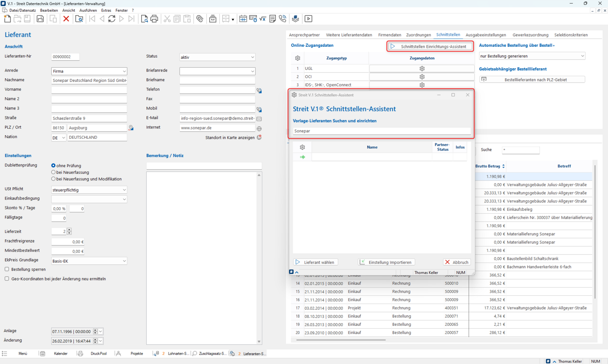The width and height of the screenshot is (608, 364).
Task: Click 'Einstellung Importieren' button
Action: click(386, 262)
